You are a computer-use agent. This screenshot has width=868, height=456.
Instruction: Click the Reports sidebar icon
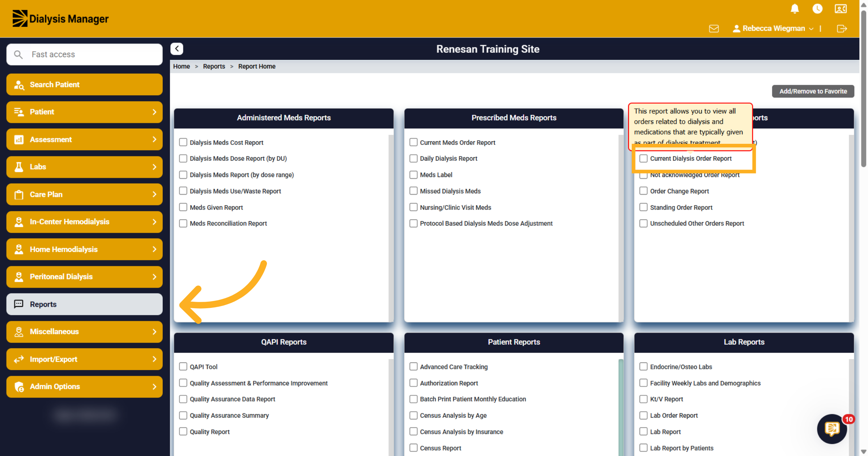(x=19, y=304)
